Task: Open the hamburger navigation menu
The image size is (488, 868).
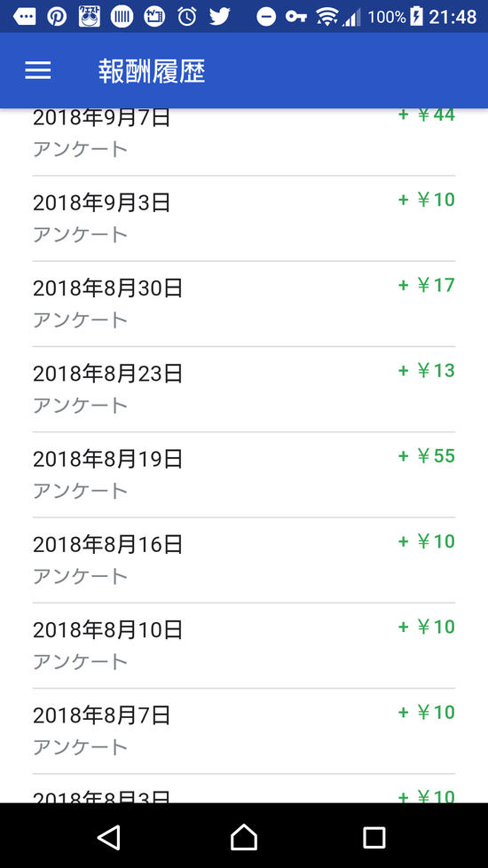Action: pos(37,70)
